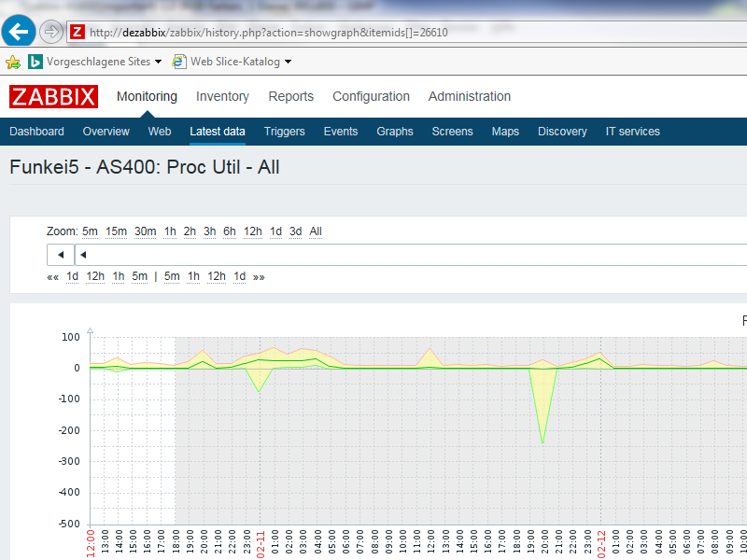Click the graph's red 12:00 time label

point(91,543)
